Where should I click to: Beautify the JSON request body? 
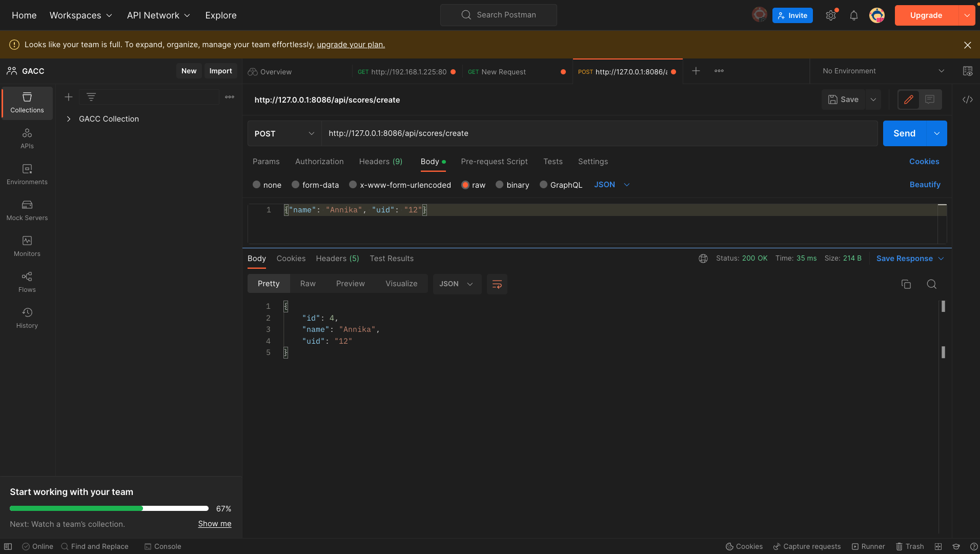(925, 185)
